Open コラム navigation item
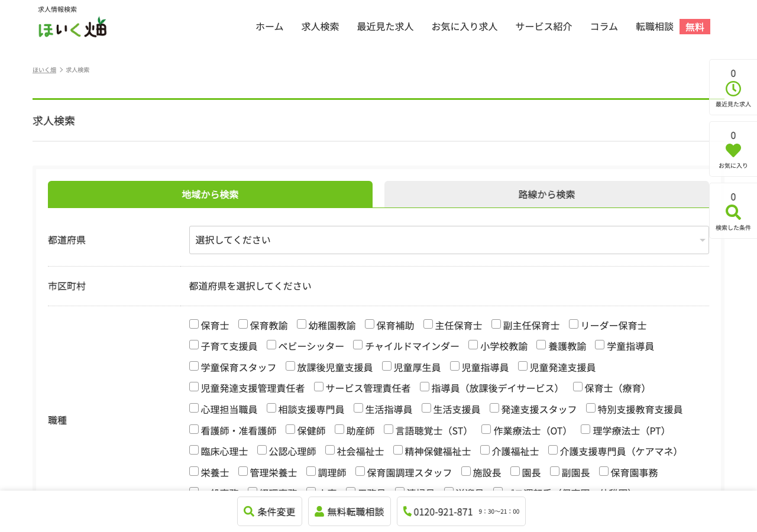 click(x=604, y=27)
